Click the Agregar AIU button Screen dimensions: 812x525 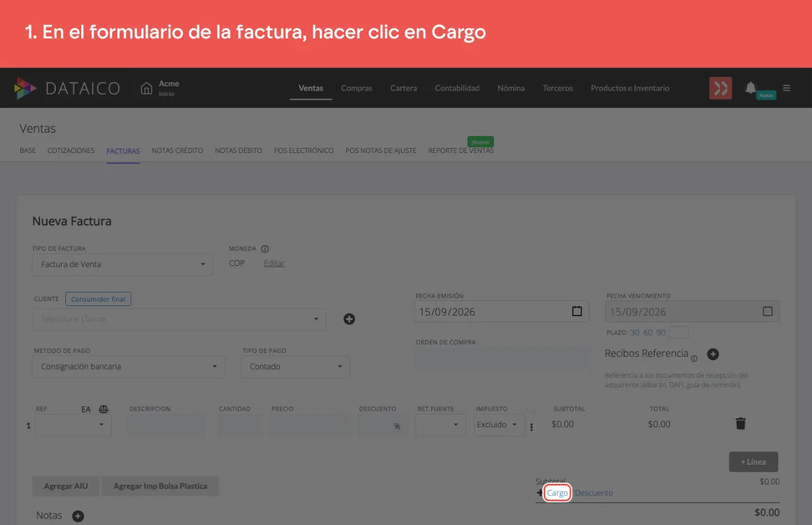pyautogui.click(x=66, y=486)
